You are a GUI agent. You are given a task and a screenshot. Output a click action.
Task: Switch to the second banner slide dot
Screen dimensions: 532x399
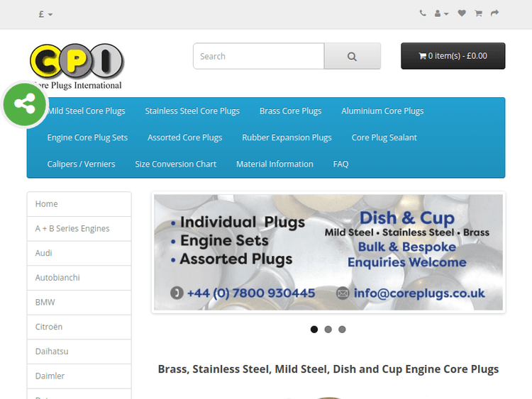coord(328,329)
